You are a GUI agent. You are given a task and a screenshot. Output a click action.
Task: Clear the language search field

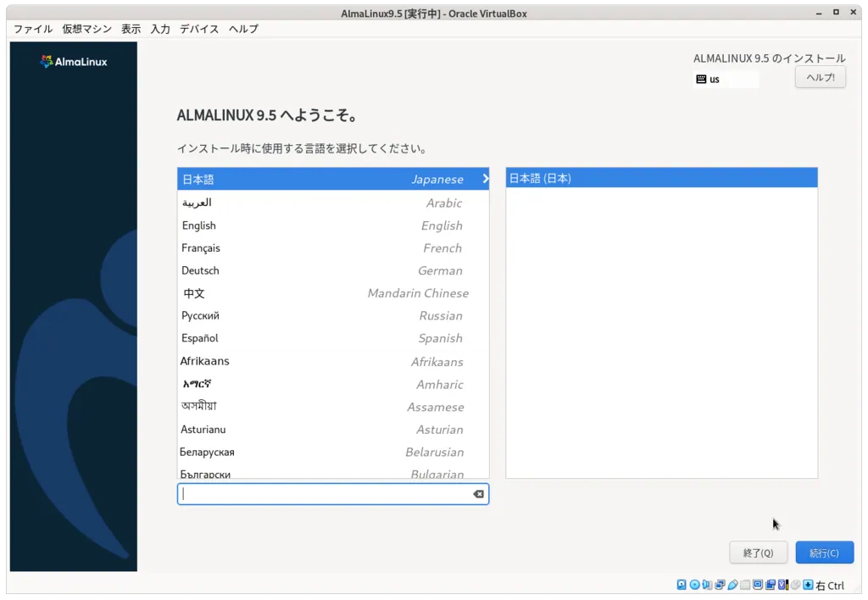[x=477, y=494]
